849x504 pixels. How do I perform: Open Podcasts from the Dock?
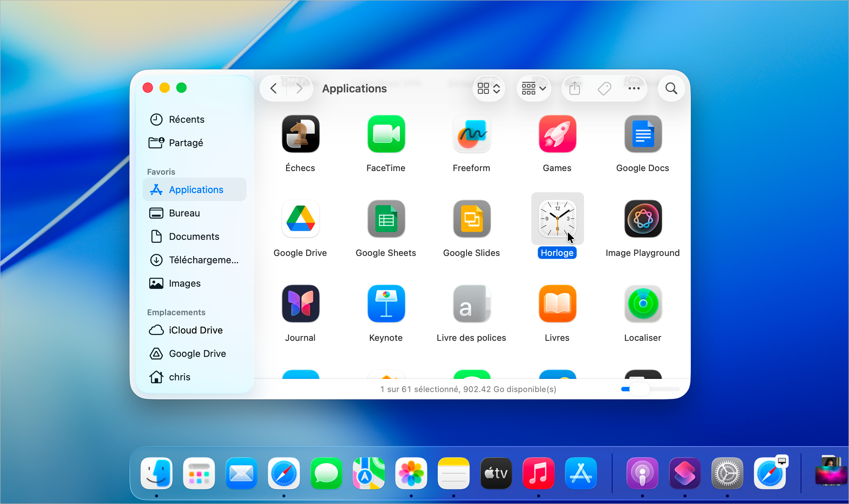(642, 473)
